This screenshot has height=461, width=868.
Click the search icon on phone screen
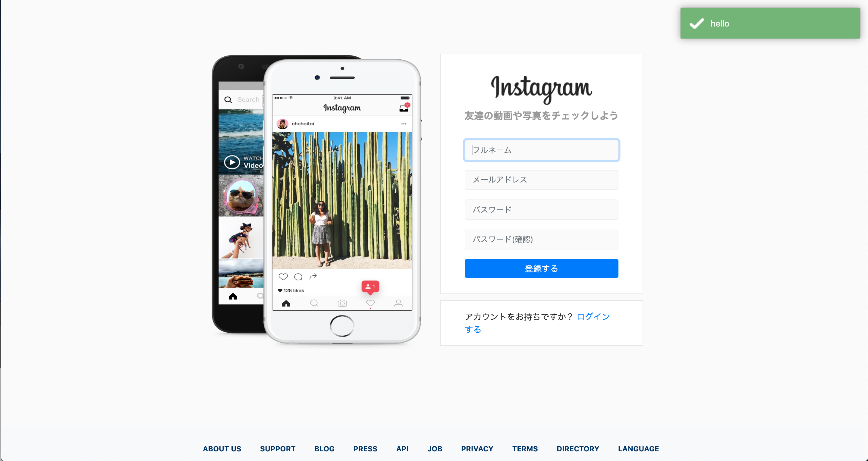(x=228, y=100)
